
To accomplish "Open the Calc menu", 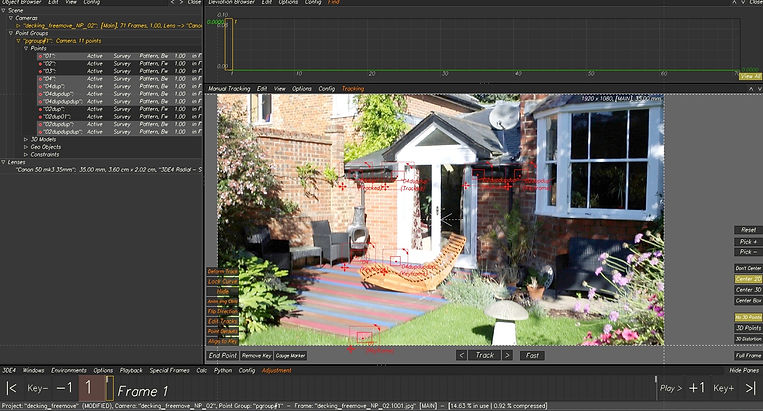I will [x=202, y=370].
